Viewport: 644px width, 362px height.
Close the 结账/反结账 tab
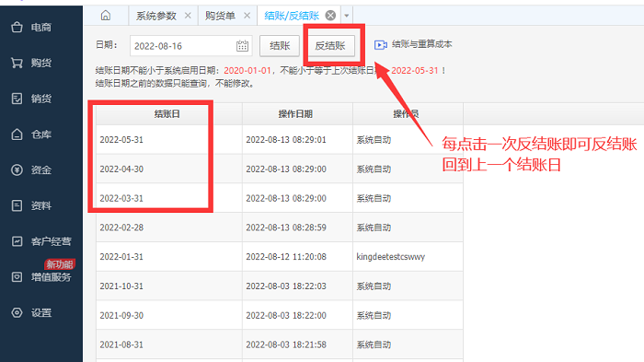pos(330,16)
